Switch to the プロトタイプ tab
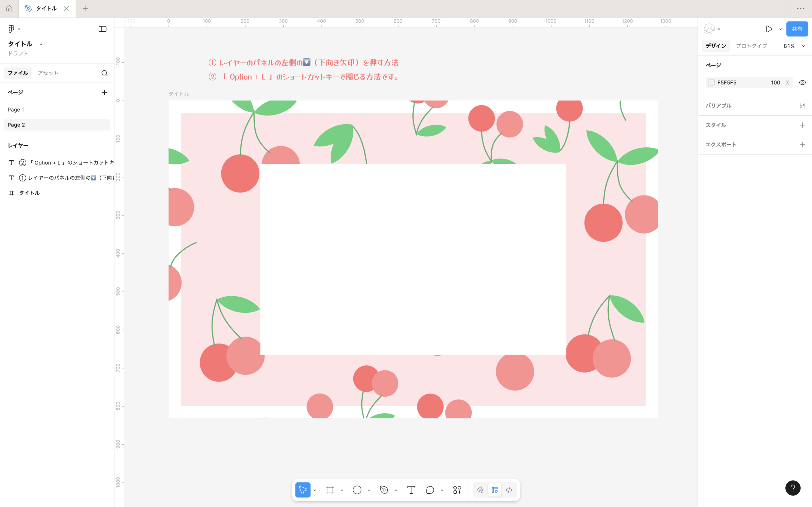812x507 pixels. (x=751, y=46)
